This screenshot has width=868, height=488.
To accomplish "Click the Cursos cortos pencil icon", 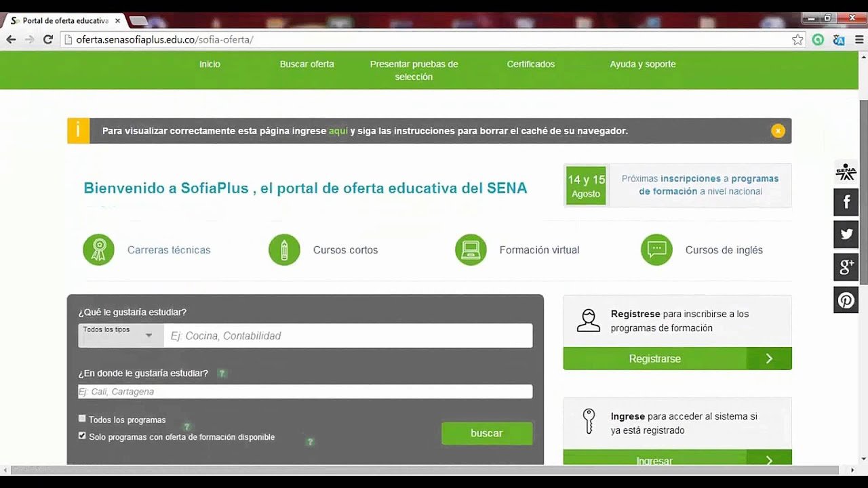I will pos(284,249).
